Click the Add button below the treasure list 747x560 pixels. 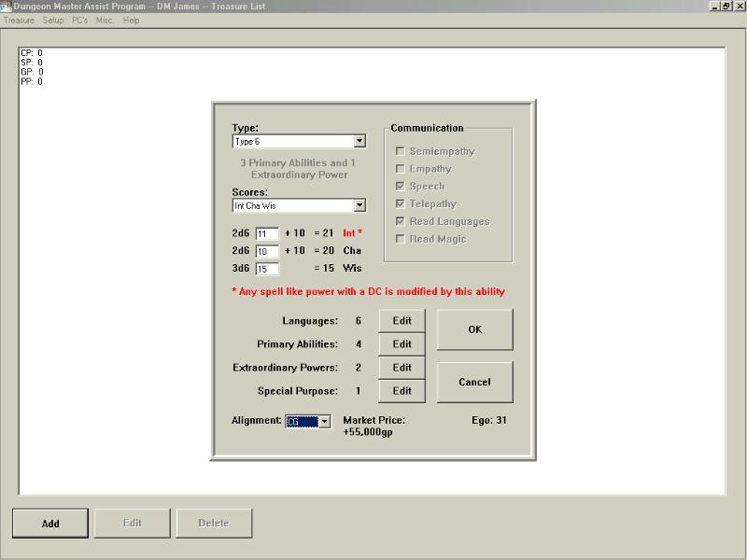50,524
